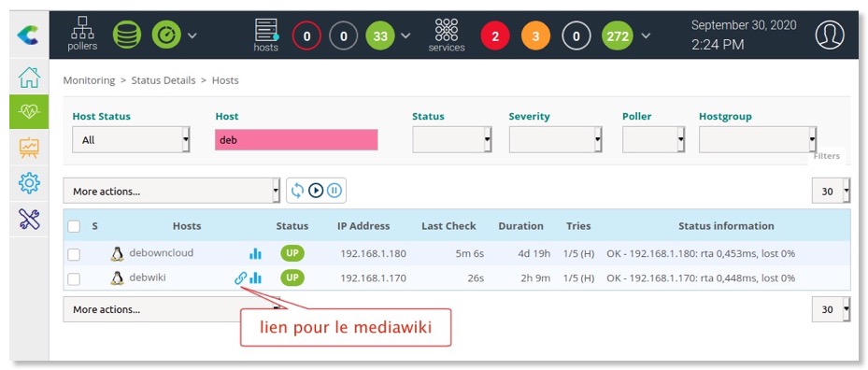This screenshot has height=370, width=868.
Task: Click the UP status badge for debowncloud
Action: (x=292, y=253)
